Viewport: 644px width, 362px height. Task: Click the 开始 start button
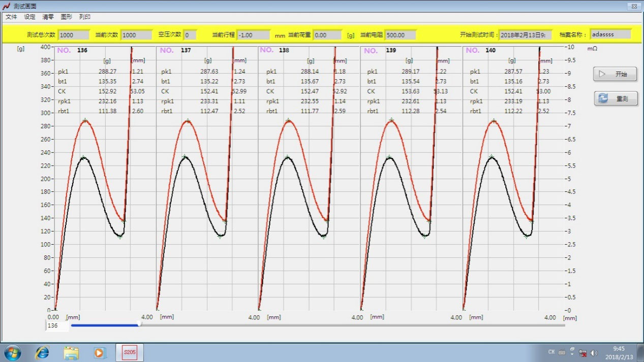pos(615,74)
